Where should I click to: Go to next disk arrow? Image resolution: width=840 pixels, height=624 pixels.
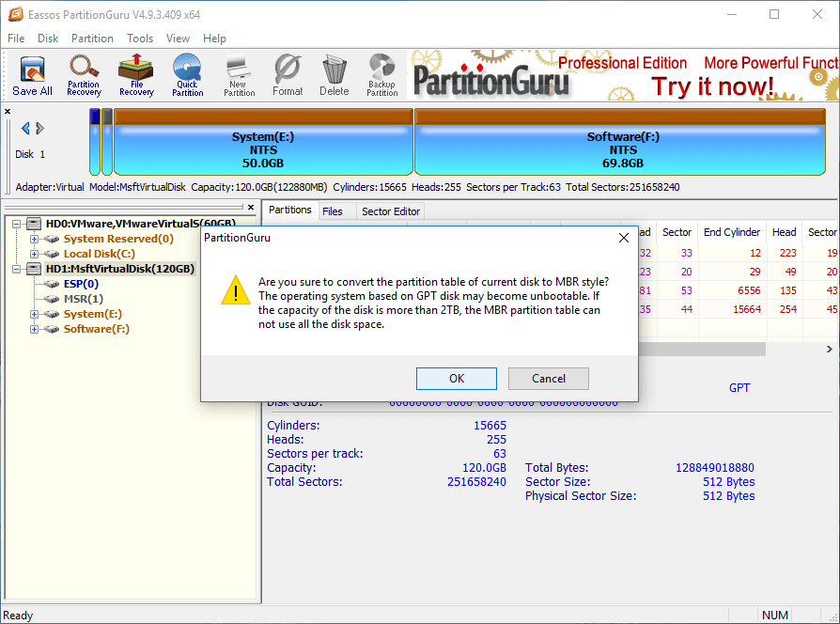[x=39, y=129]
